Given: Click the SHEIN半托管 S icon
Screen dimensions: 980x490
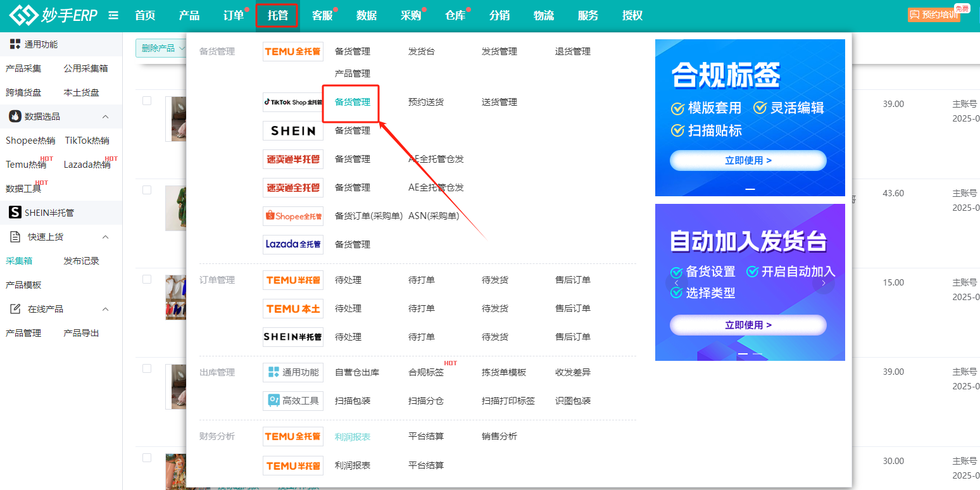Looking at the screenshot, I should click(x=15, y=213).
